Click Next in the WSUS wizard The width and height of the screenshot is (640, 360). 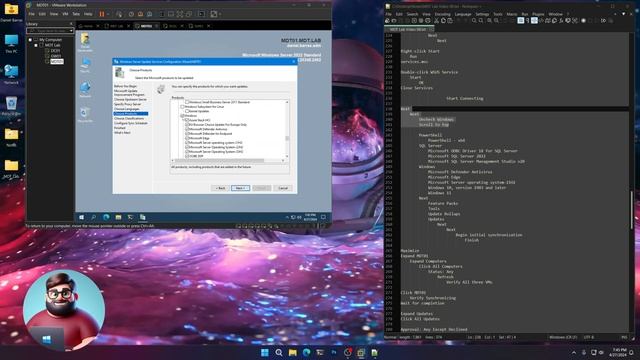click(240, 188)
